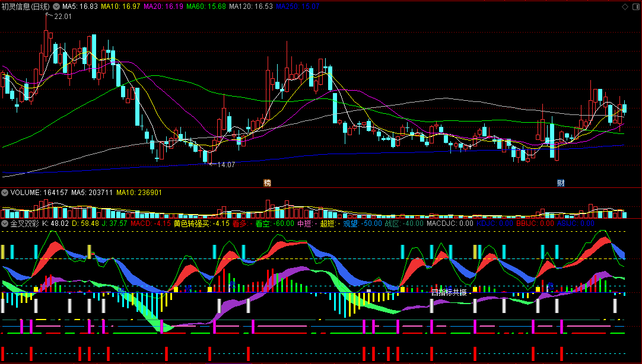The image size is (642, 364).
Task: Toggle the side panel icon at top-right
Action: click(636, 7)
